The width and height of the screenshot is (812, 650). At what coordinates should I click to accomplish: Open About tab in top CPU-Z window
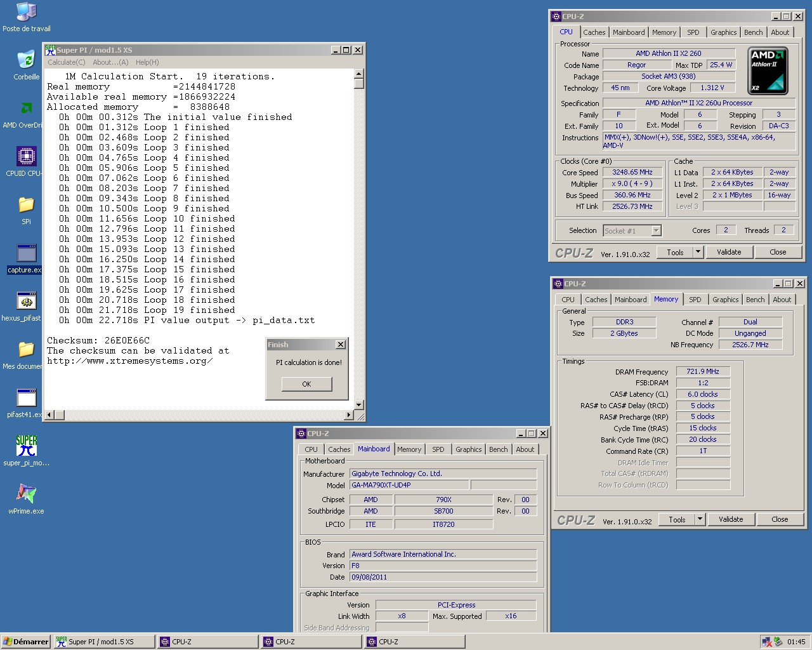coord(780,32)
